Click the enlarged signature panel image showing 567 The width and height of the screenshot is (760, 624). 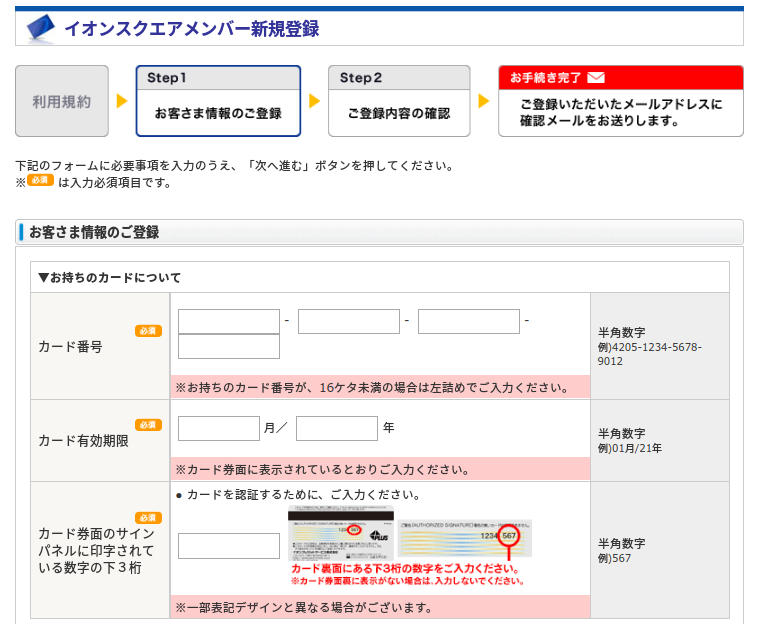[x=465, y=538]
